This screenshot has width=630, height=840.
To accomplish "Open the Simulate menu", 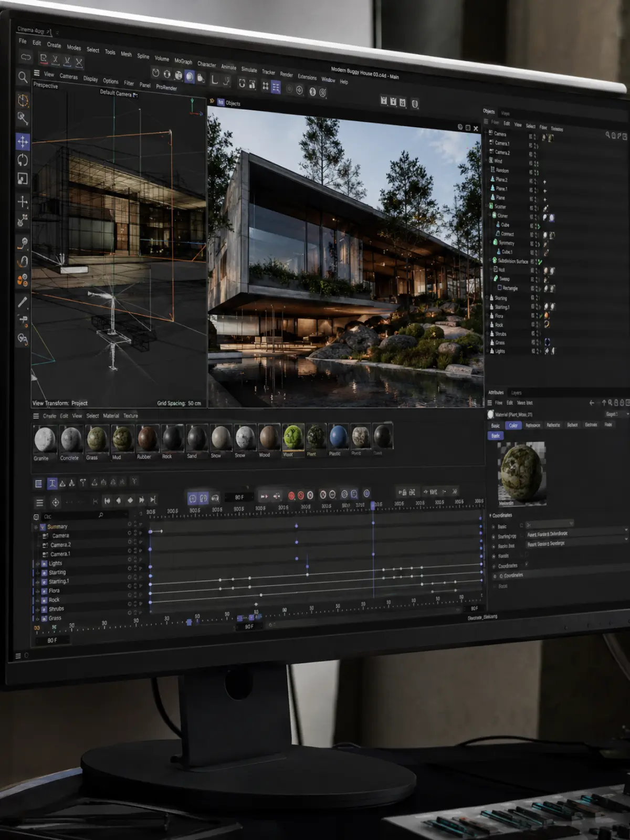I will click(249, 69).
